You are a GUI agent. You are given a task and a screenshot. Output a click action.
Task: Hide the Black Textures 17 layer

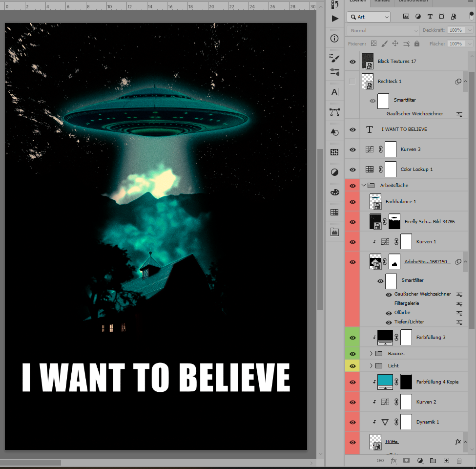(x=352, y=62)
